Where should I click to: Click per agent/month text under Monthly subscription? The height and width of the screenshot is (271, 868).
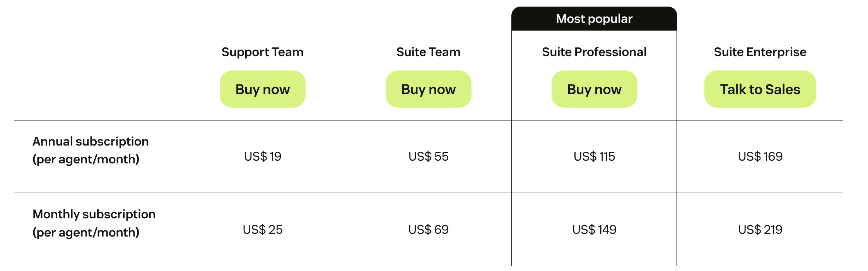coord(86,232)
